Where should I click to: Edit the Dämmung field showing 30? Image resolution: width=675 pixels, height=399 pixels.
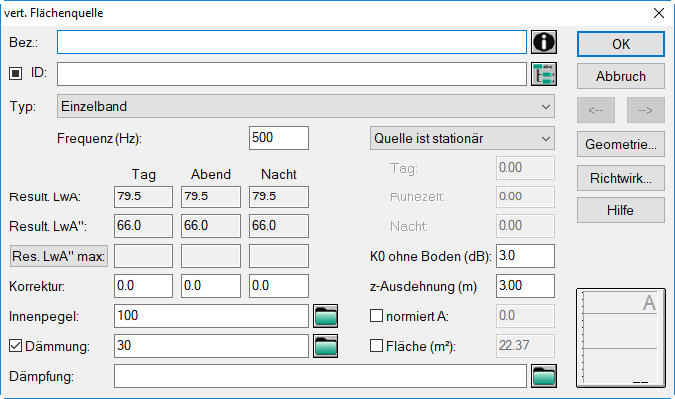(211, 346)
